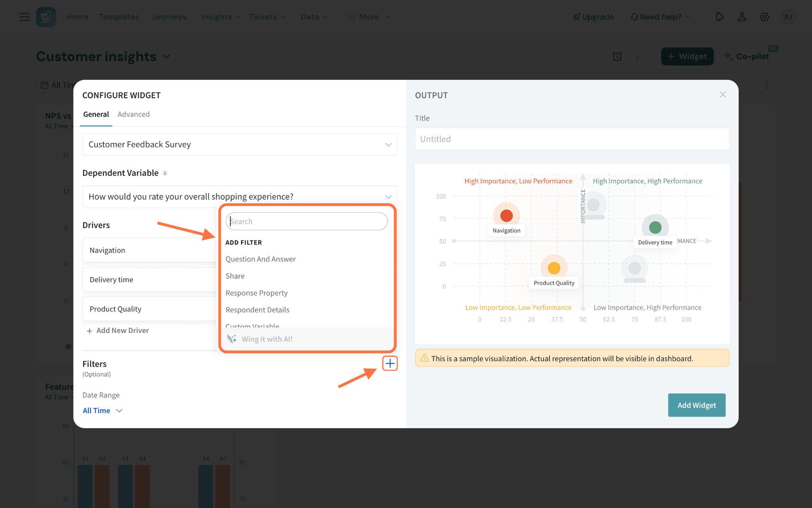Click the plus icon to add filter
This screenshot has width=812, height=508.
(390, 363)
